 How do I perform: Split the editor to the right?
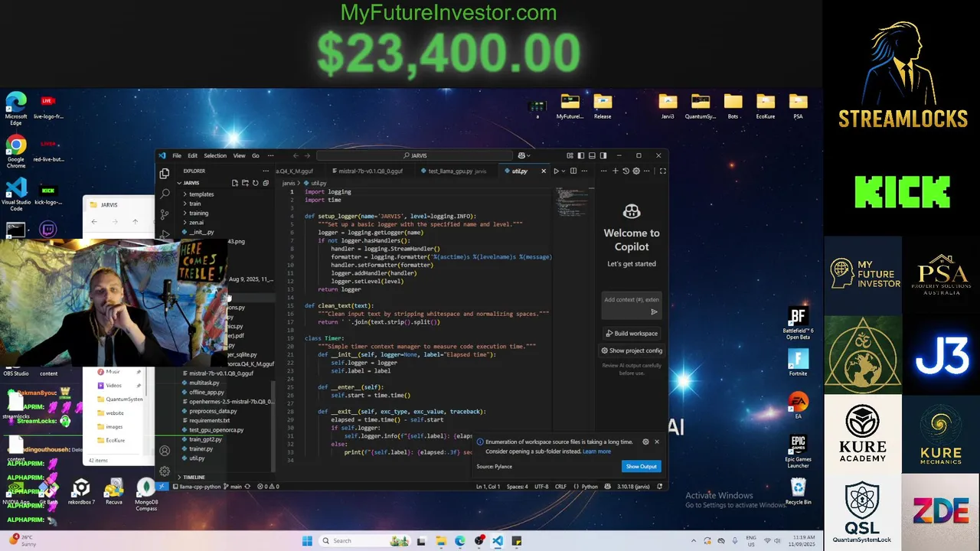tap(573, 171)
